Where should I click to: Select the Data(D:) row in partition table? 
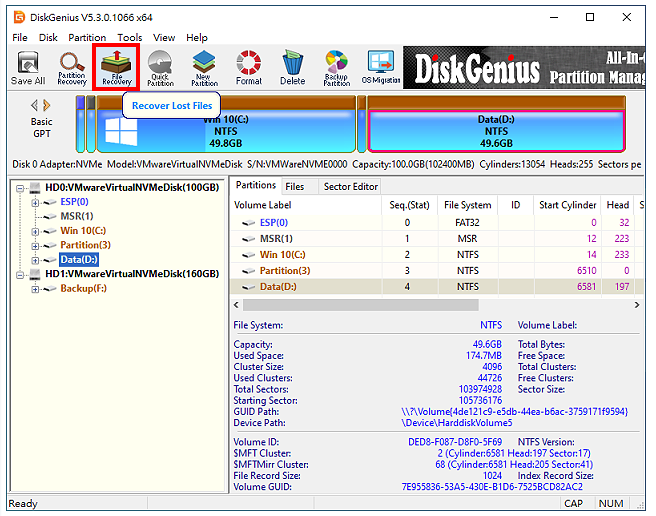click(437, 287)
